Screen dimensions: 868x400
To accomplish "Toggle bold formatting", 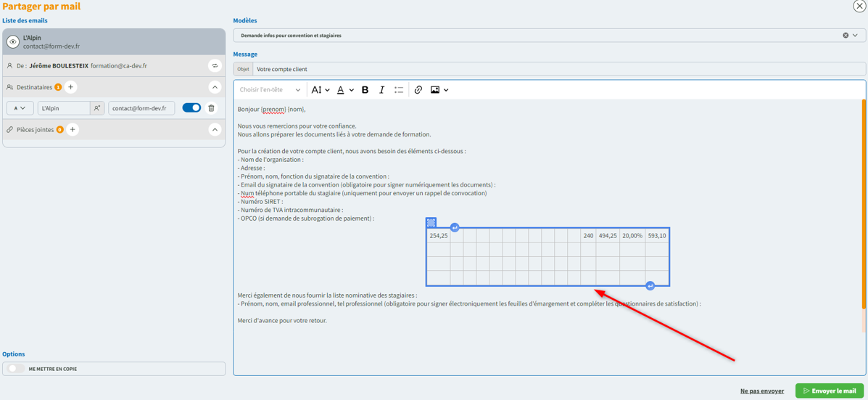I will click(365, 90).
